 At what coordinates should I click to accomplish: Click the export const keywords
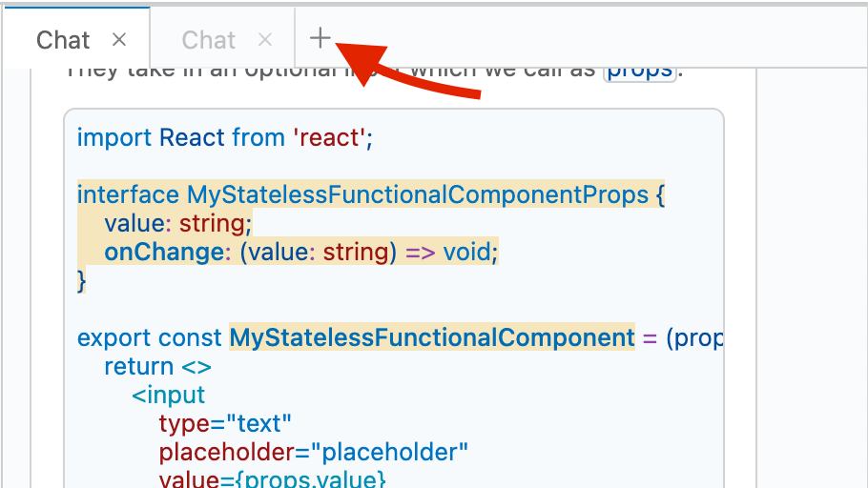pyautogui.click(x=150, y=337)
